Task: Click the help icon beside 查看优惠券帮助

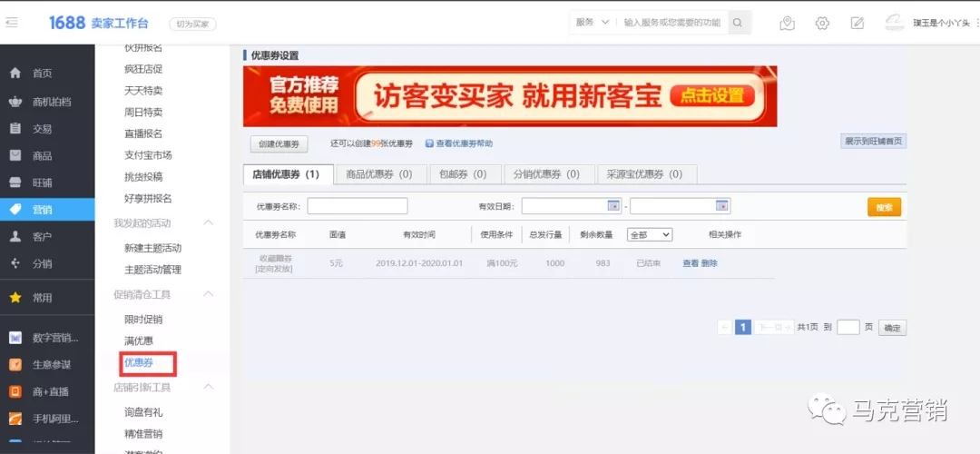Action: [429, 143]
